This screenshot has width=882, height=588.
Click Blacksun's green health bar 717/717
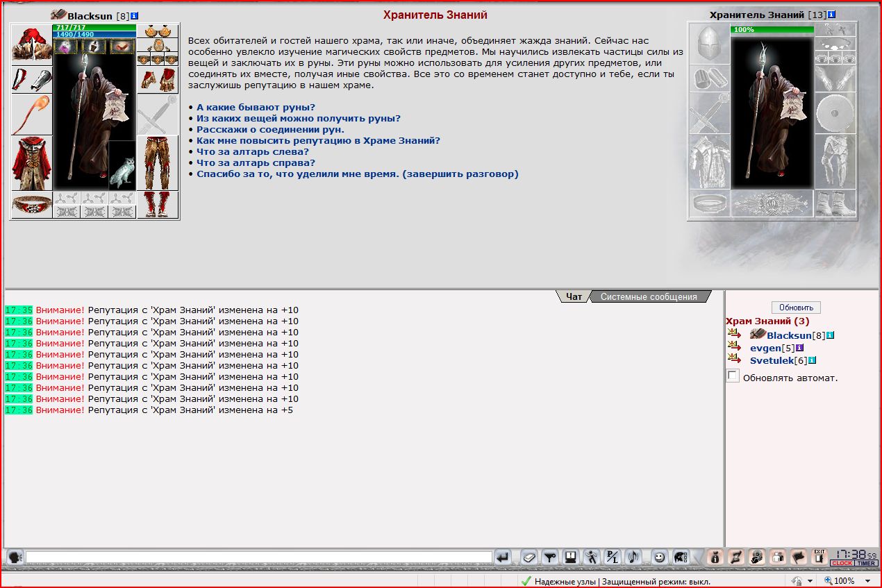94,28
